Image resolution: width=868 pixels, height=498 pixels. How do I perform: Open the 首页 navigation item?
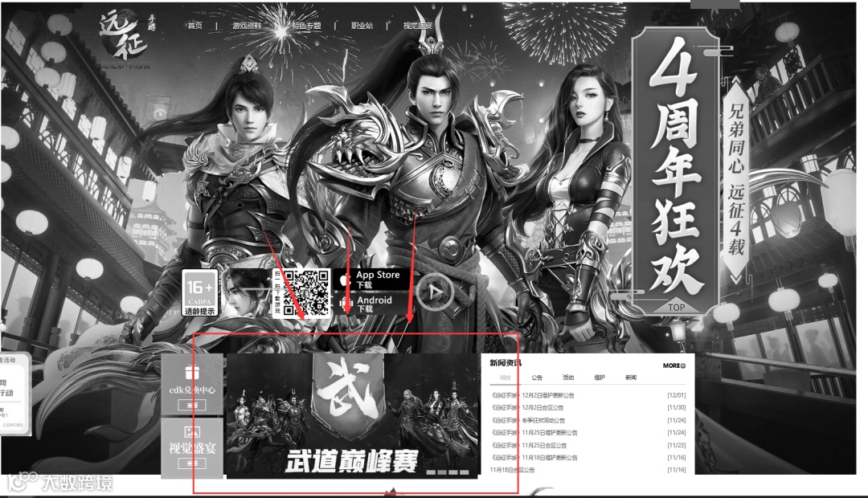pos(194,26)
